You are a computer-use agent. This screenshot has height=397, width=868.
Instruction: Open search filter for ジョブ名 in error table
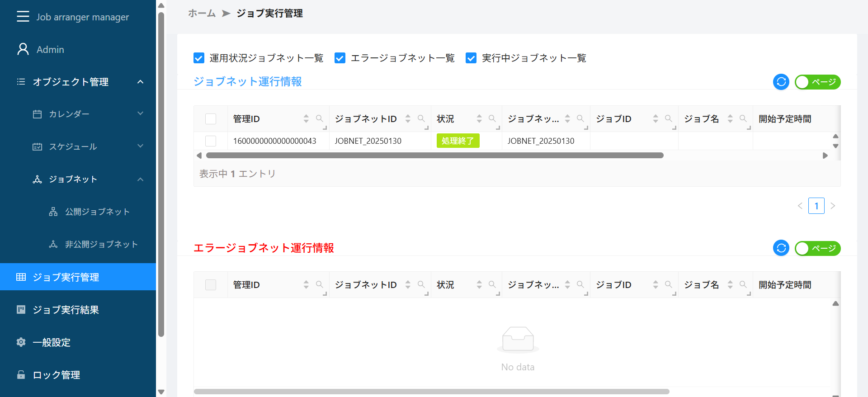tap(743, 284)
